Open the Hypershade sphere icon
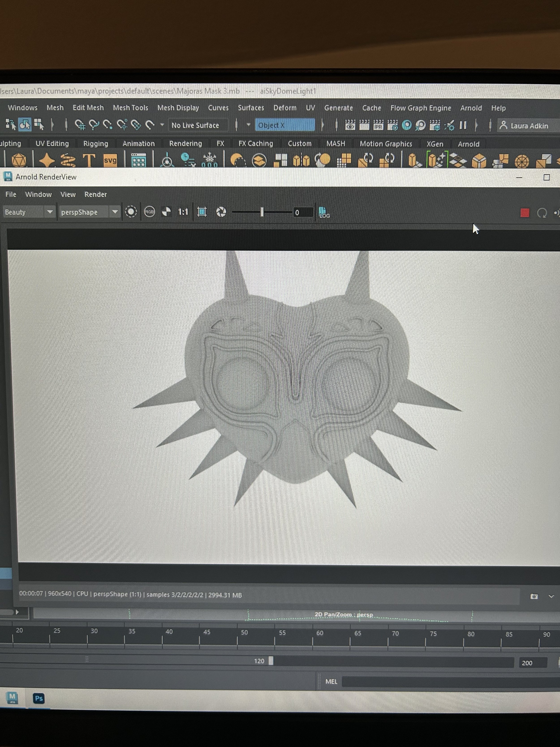560x747 pixels. point(407,125)
